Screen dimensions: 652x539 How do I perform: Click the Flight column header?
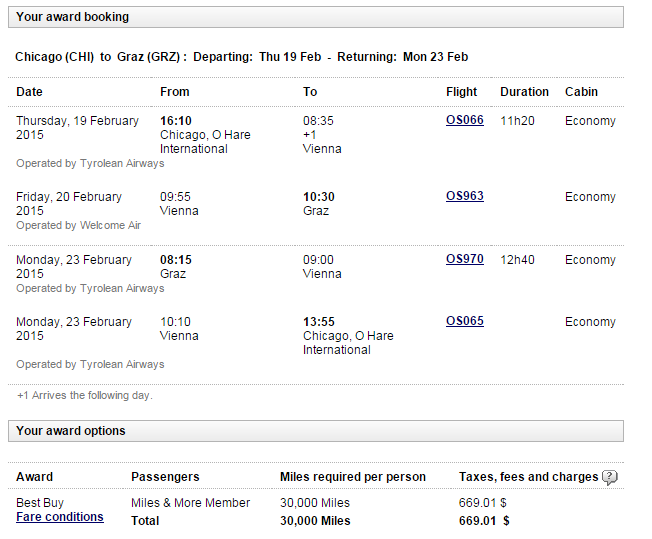coord(461,91)
